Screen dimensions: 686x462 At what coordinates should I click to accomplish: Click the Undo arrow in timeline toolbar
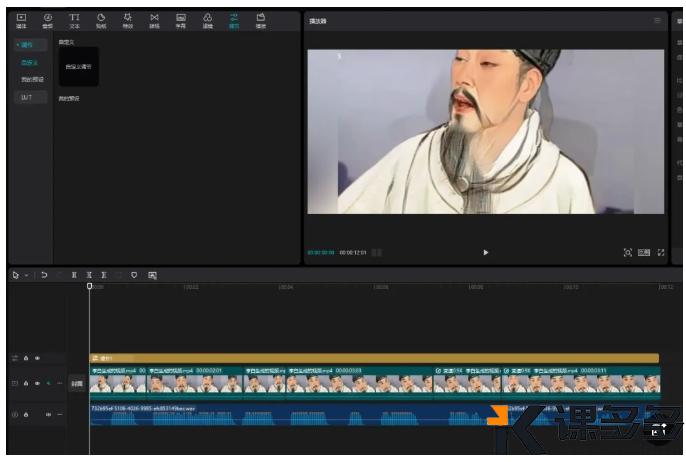[x=45, y=274]
